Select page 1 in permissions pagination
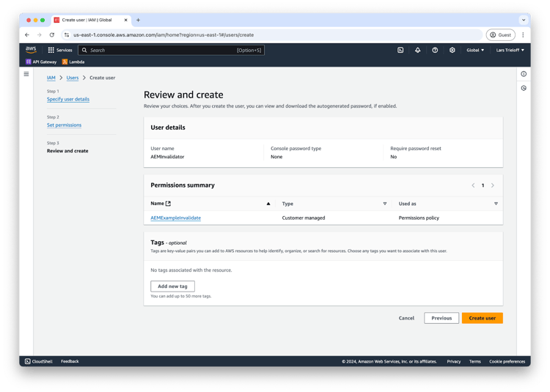 click(x=483, y=185)
